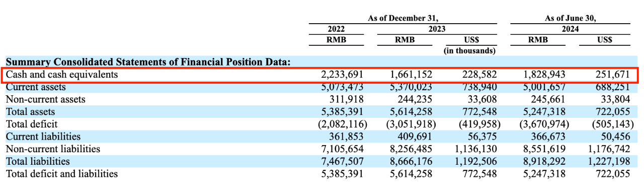The image size is (644, 188).
Task: Click the 'As of June 30,' header
Action: [570, 18]
